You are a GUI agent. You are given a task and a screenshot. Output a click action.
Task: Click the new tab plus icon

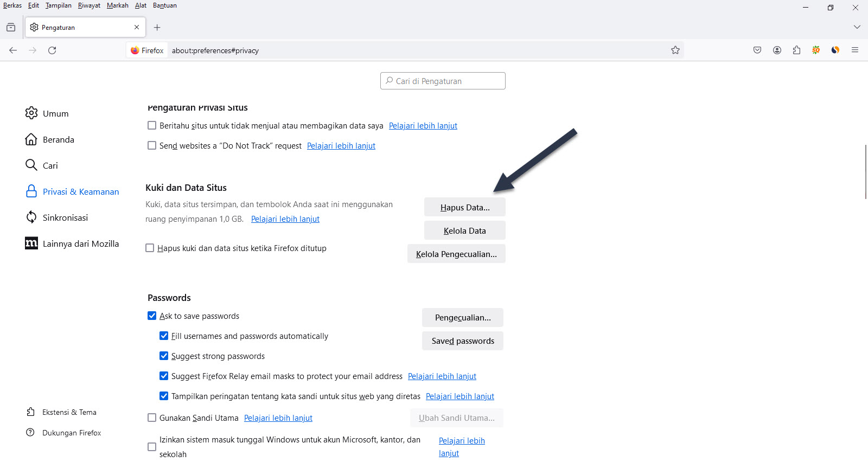(x=157, y=27)
